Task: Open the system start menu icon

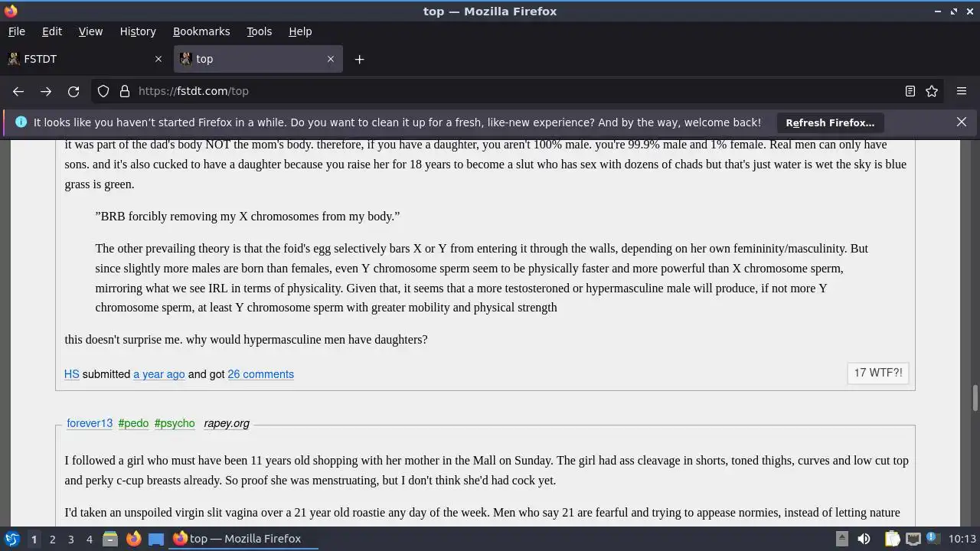Action: (11, 539)
